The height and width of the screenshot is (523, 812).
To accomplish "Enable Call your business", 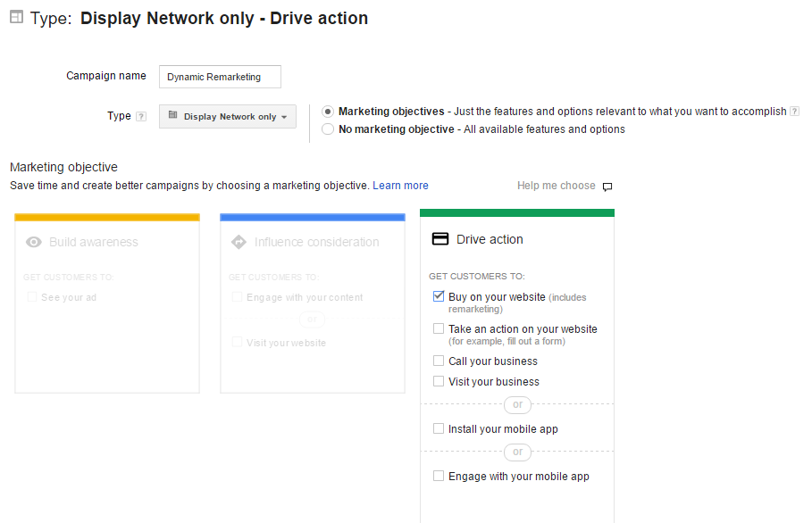I will [439, 361].
